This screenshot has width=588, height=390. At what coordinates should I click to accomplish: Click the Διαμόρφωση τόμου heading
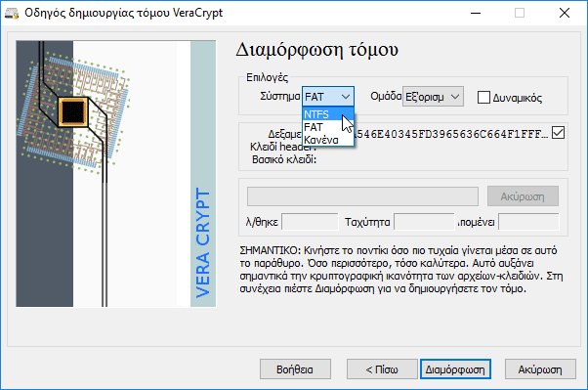pyautogui.click(x=316, y=50)
